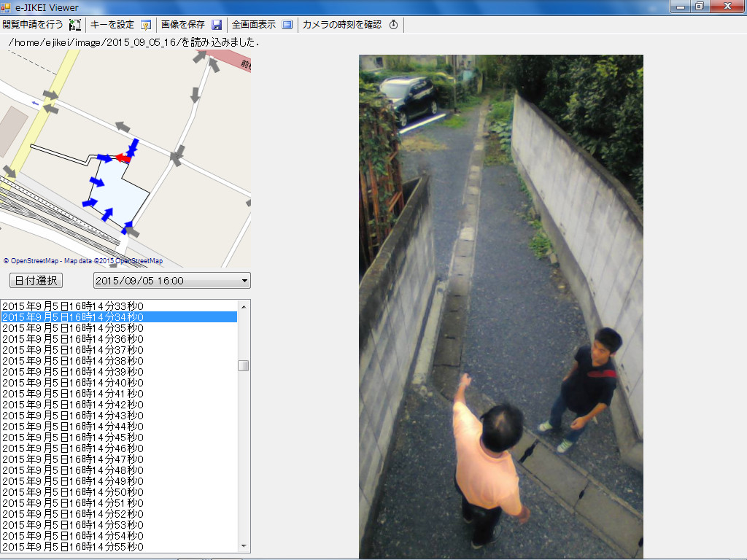The height and width of the screenshot is (560, 747).
Task: Select the red camera arrow on map
Action: pos(123,157)
